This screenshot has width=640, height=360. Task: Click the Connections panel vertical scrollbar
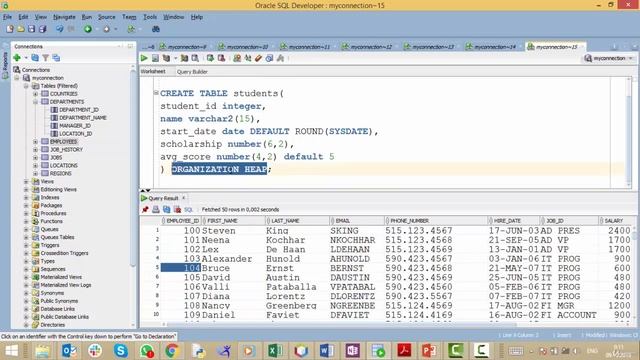pyautogui.click(x=133, y=169)
